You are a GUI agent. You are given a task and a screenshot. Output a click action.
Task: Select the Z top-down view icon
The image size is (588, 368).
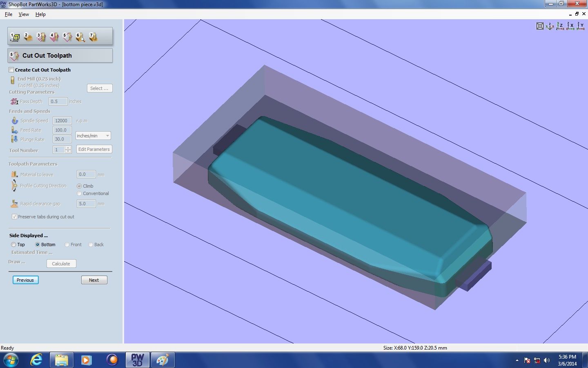pyautogui.click(x=560, y=27)
